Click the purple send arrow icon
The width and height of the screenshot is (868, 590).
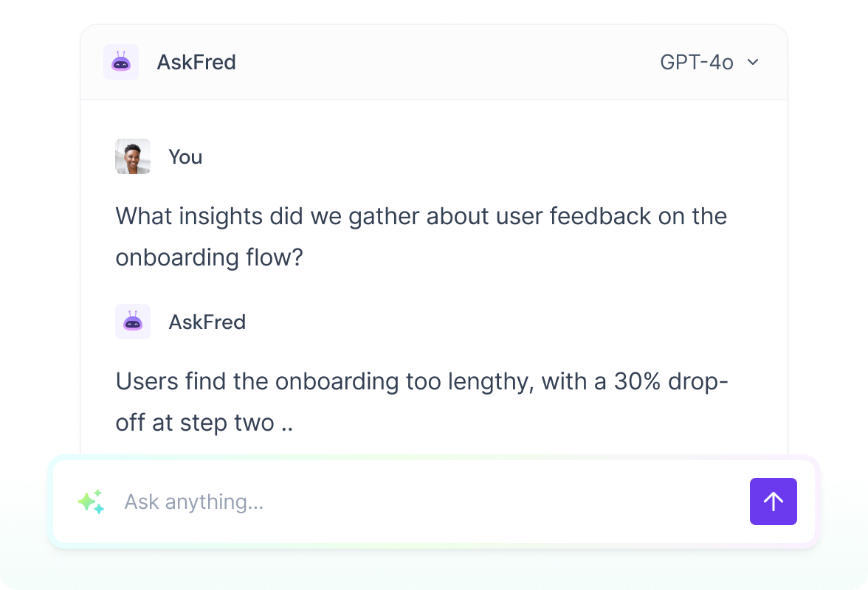pos(774,502)
